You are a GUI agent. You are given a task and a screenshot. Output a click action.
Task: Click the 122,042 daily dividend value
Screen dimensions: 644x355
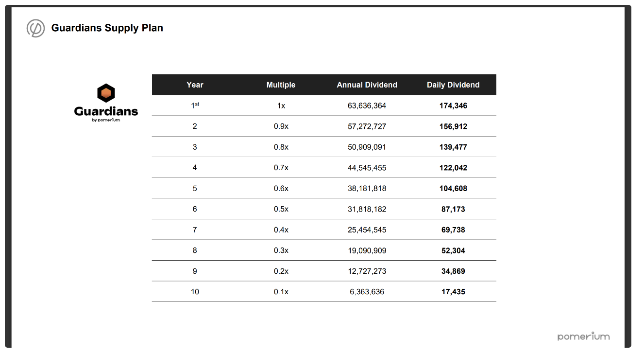[453, 168]
